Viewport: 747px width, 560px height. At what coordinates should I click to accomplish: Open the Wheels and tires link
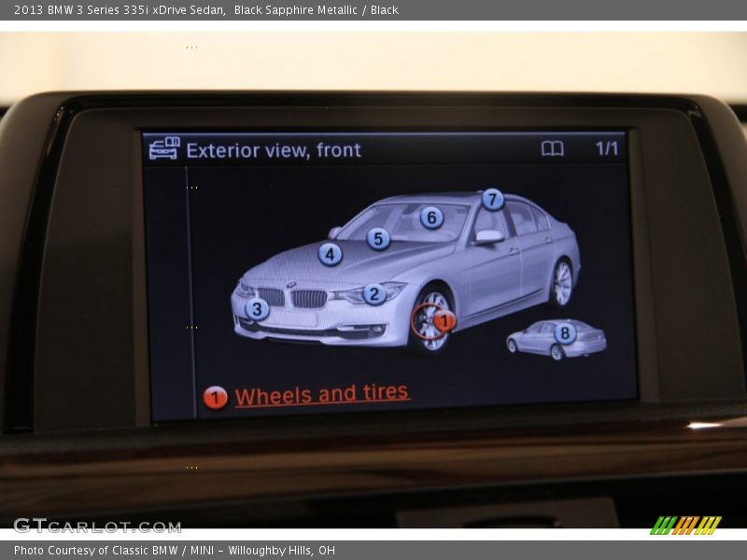coord(322,395)
